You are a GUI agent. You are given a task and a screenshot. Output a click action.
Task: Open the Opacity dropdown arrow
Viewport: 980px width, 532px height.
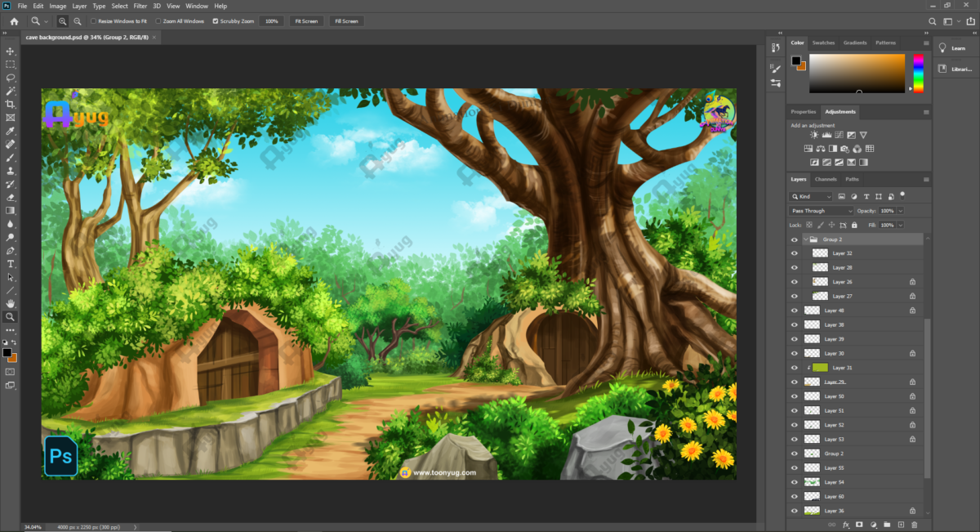901,211
